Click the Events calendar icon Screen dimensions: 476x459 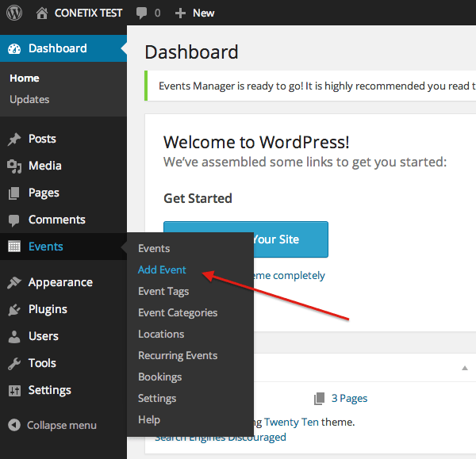point(14,247)
